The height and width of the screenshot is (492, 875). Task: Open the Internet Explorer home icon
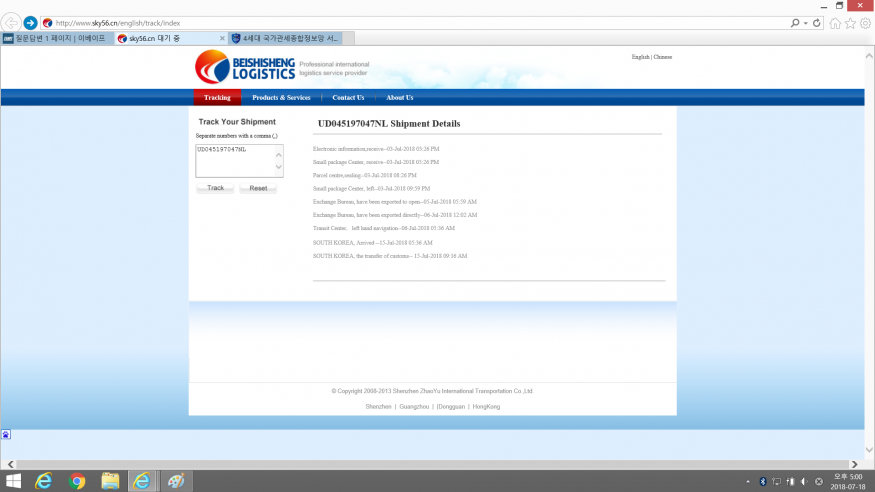(836, 23)
